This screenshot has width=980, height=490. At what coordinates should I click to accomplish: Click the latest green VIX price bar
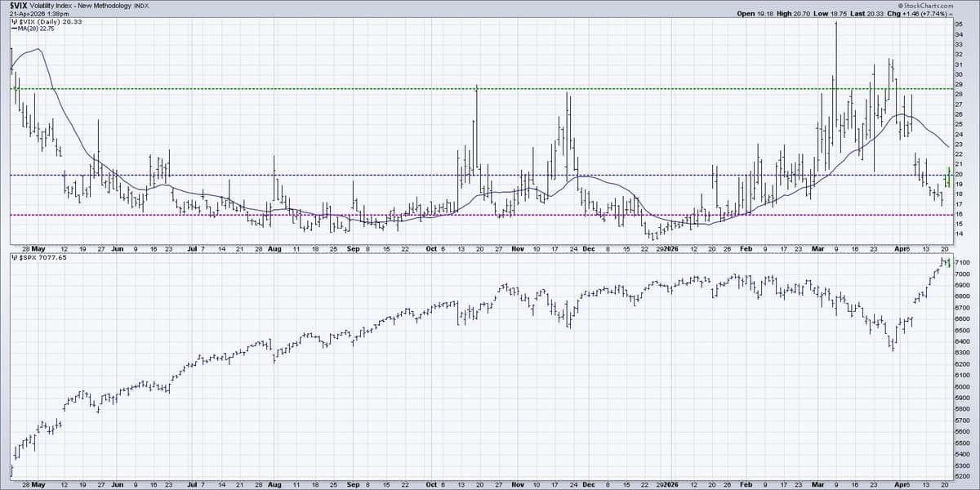(947, 176)
